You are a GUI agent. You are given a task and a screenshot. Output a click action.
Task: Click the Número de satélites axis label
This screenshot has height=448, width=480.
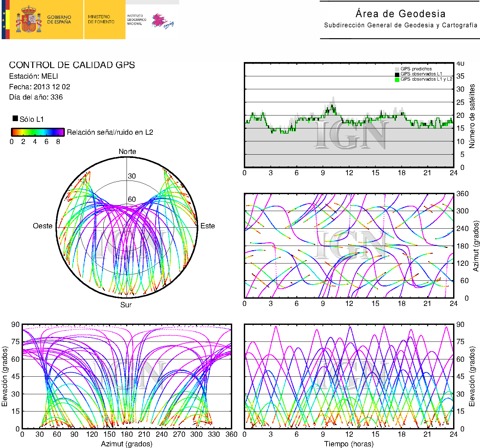[472, 116]
